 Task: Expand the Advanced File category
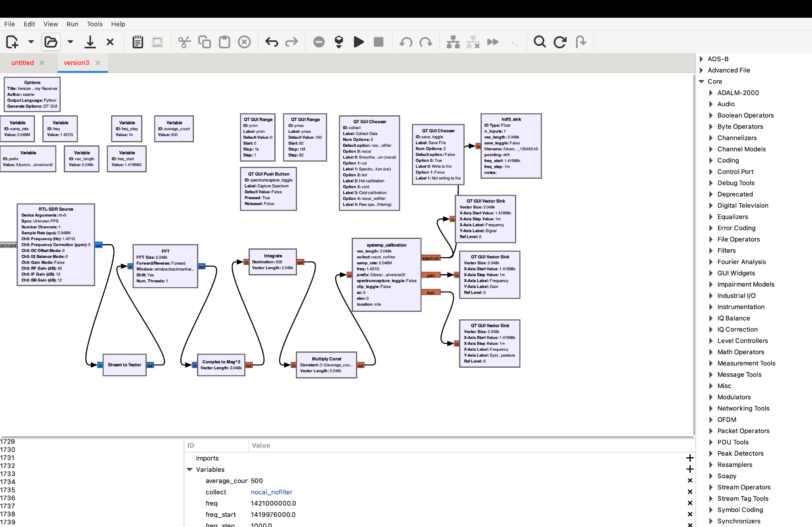click(701, 70)
